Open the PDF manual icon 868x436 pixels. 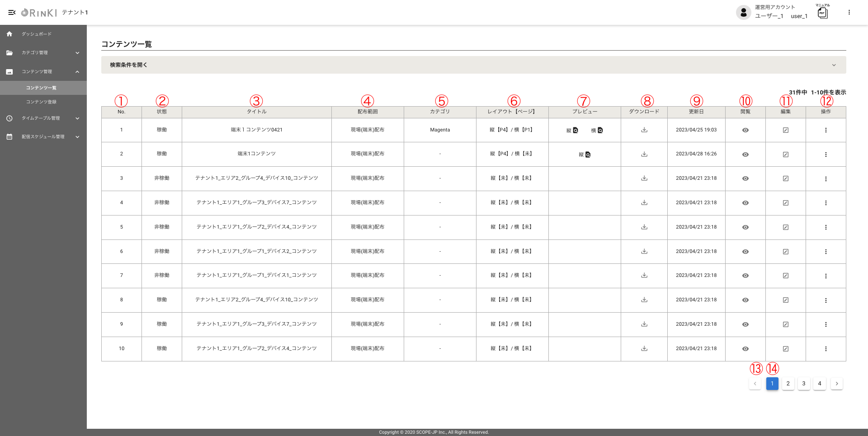(822, 13)
